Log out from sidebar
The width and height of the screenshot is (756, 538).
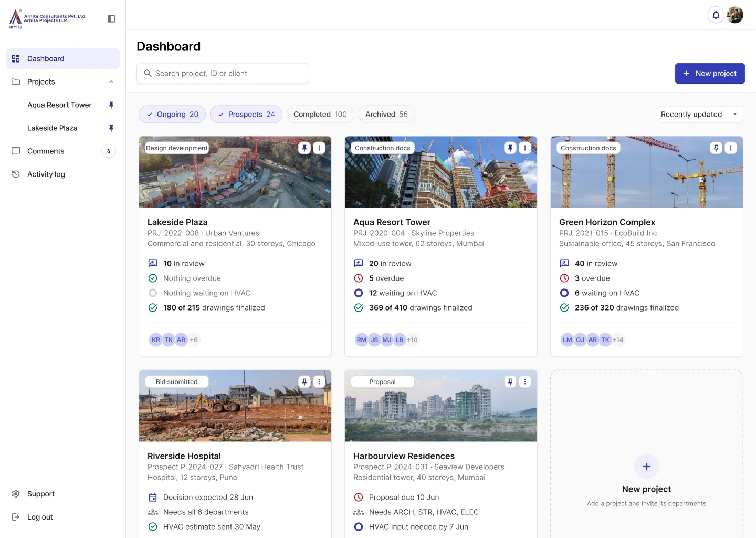(x=63, y=517)
